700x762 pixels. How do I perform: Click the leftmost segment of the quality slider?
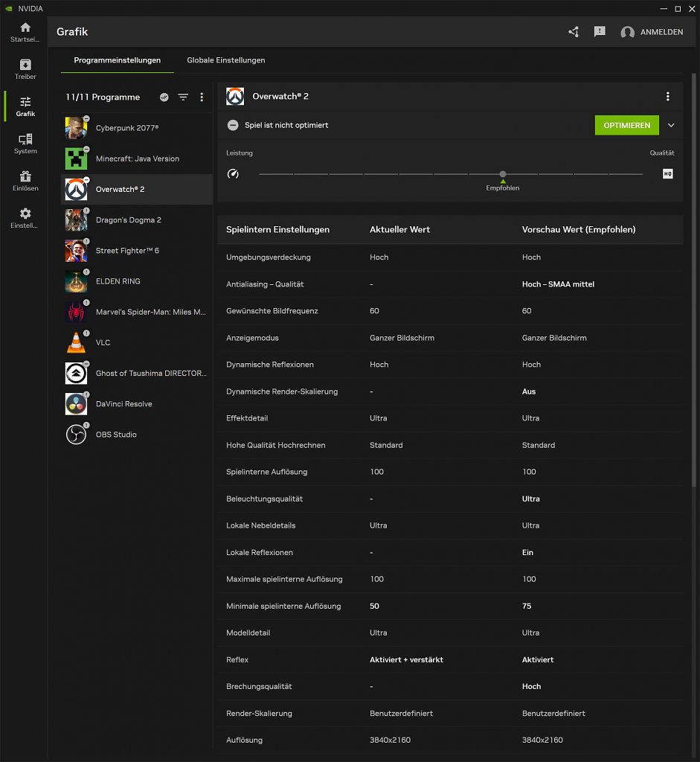[x=277, y=174]
